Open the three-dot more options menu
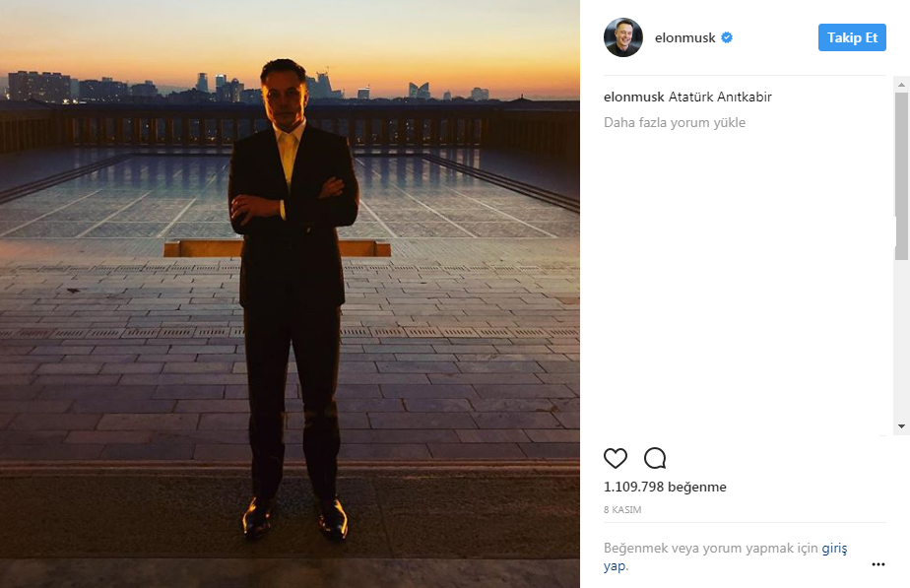 click(x=878, y=564)
